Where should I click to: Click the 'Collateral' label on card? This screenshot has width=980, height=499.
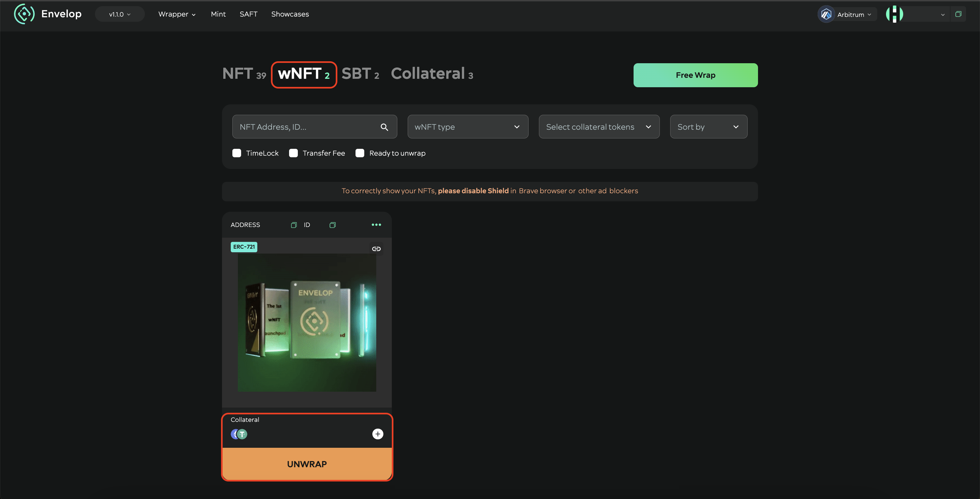[x=245, y=420]
